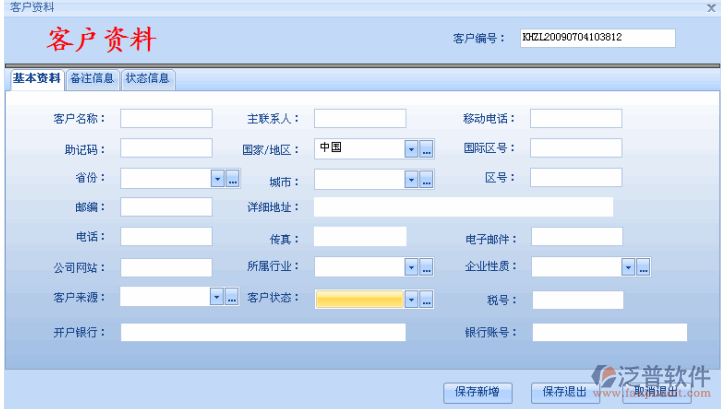This screenshot has height=409, width=721.
Task: Click the 国家/地区 combo field showing 中国
Action: click(x=360, y=149)
